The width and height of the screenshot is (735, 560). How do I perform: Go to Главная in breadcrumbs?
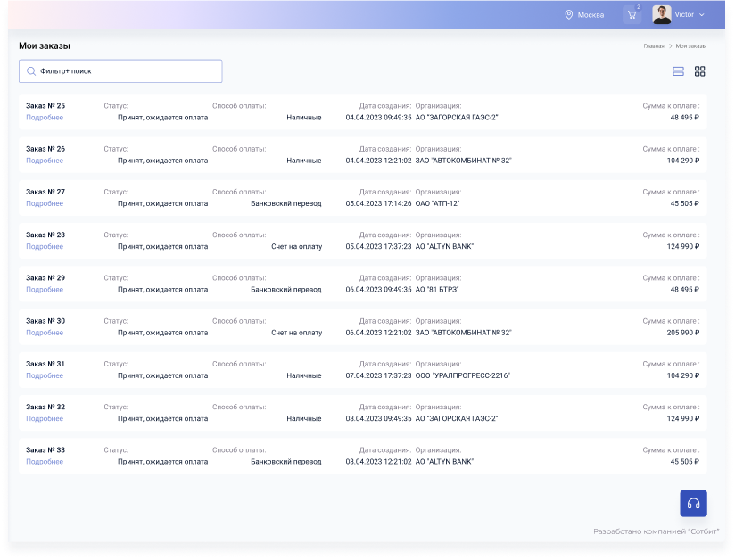(653, 45)
